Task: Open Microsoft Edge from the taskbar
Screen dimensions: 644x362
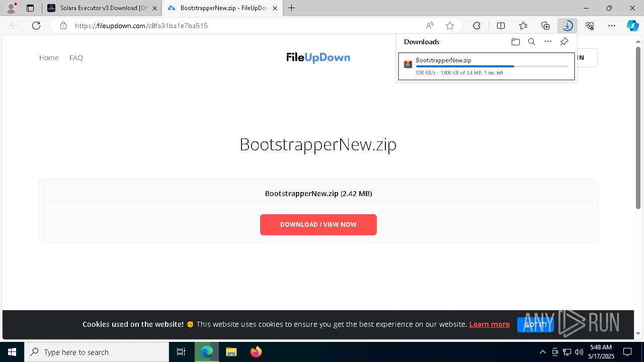Action: [x=207, y=352]
